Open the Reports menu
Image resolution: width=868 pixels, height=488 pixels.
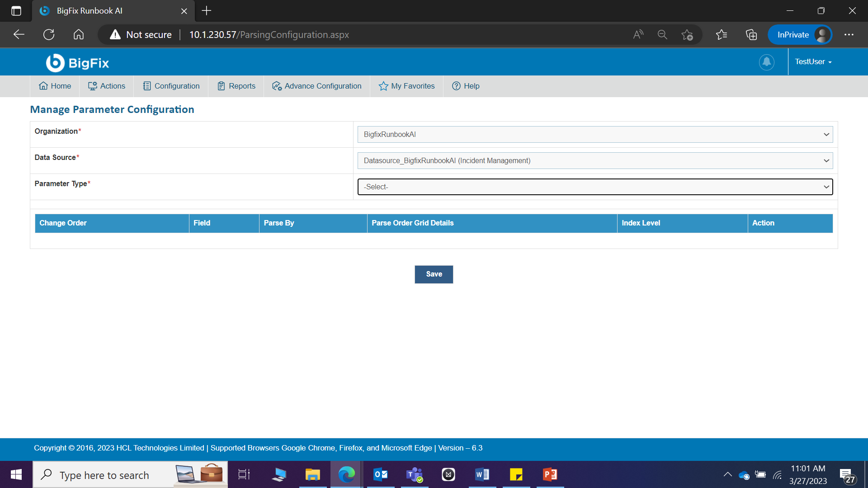(x=236, y=86)
